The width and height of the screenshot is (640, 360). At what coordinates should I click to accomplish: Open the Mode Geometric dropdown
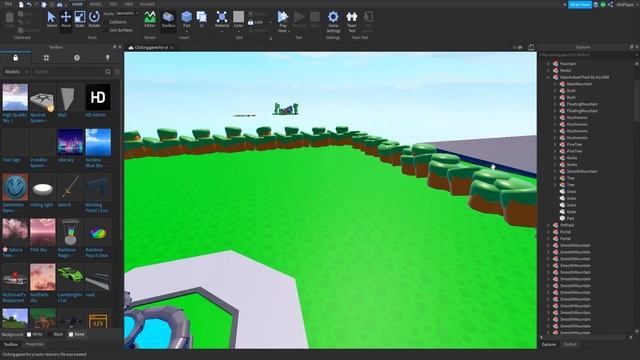point(126,13)
